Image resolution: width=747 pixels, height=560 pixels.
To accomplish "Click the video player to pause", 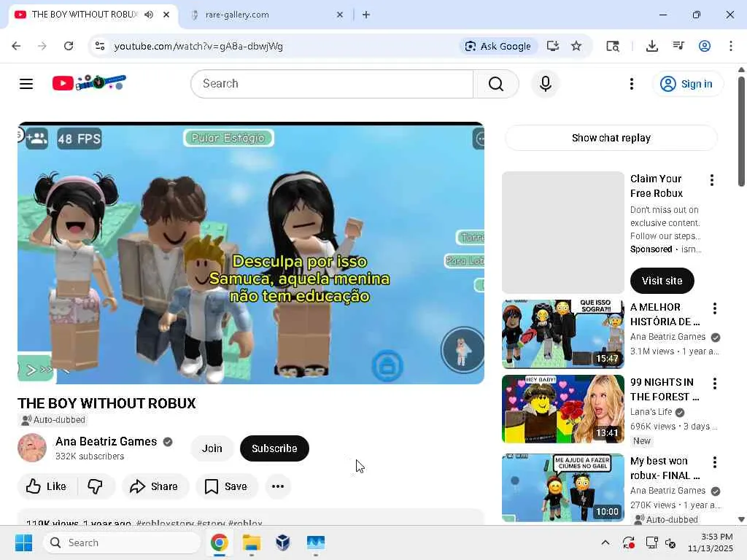I will pos(251,253).
